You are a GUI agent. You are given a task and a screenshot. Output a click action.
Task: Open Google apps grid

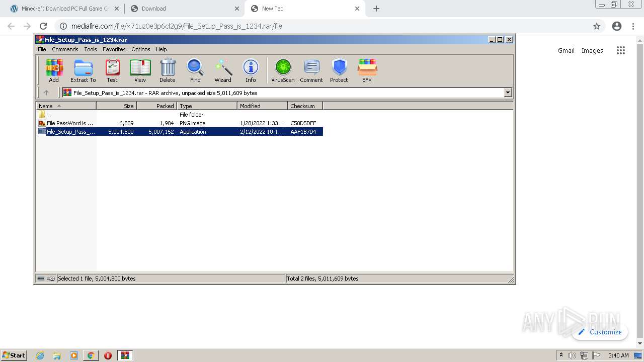[x=621, y=50]
